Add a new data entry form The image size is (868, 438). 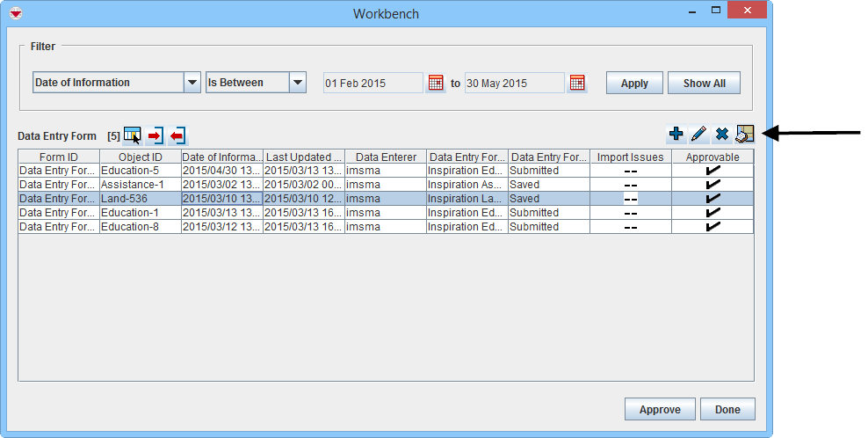pyautogui.click(x=676, y=134)
